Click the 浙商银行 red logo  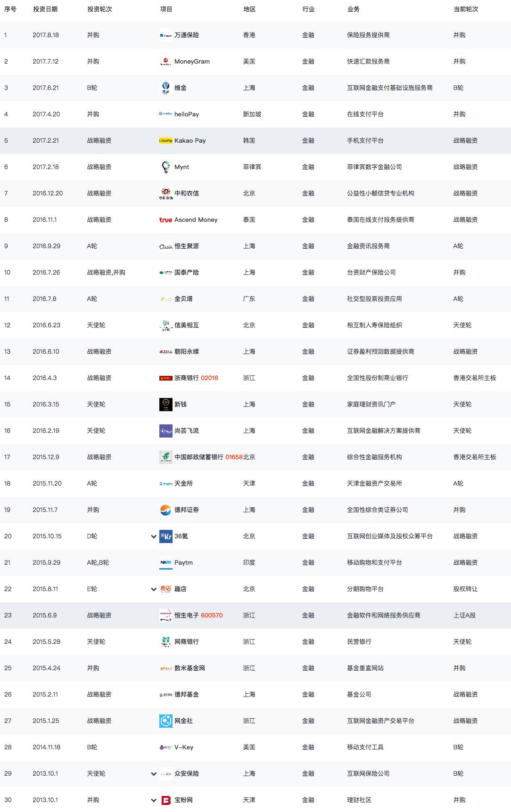point(165,378)
